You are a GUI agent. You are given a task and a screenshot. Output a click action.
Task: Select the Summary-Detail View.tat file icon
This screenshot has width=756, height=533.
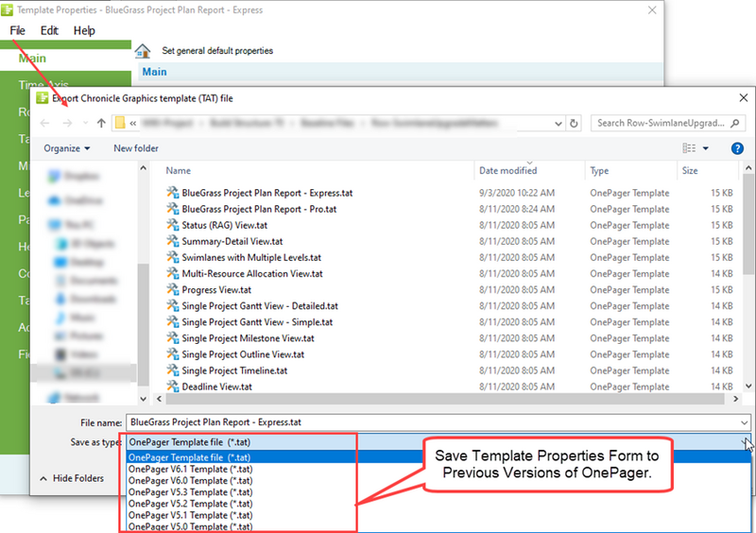[173, 241]
